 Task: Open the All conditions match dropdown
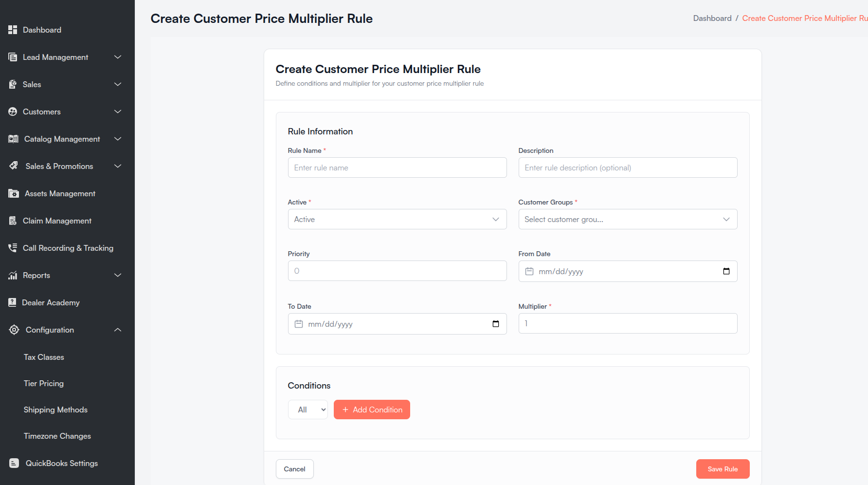click(308, 410)
